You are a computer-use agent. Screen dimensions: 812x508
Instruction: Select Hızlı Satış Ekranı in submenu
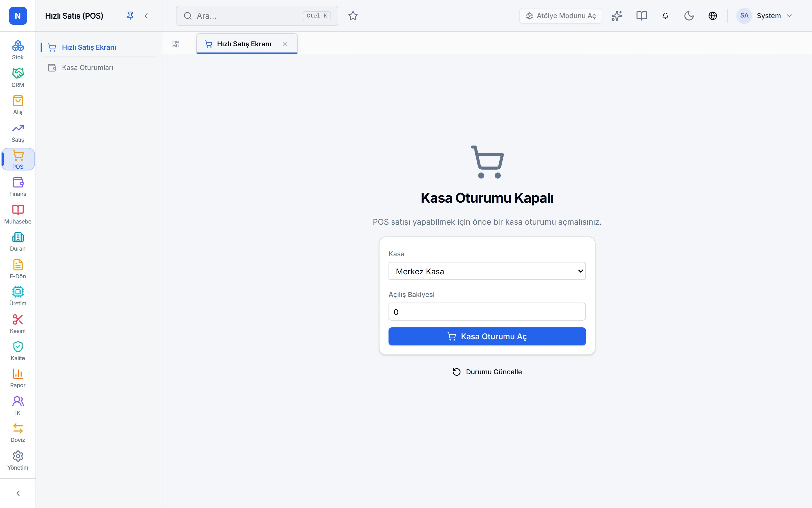click(99, 47)
